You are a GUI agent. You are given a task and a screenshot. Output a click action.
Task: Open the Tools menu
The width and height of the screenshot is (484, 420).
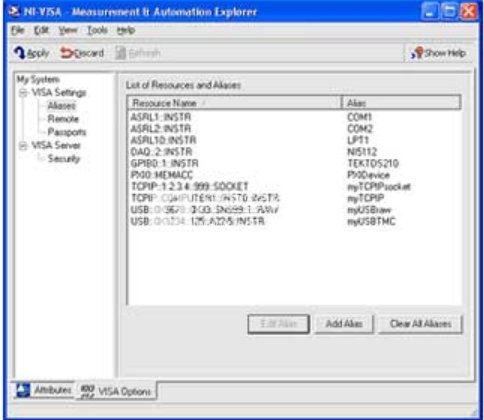click(x=97, y=30)
